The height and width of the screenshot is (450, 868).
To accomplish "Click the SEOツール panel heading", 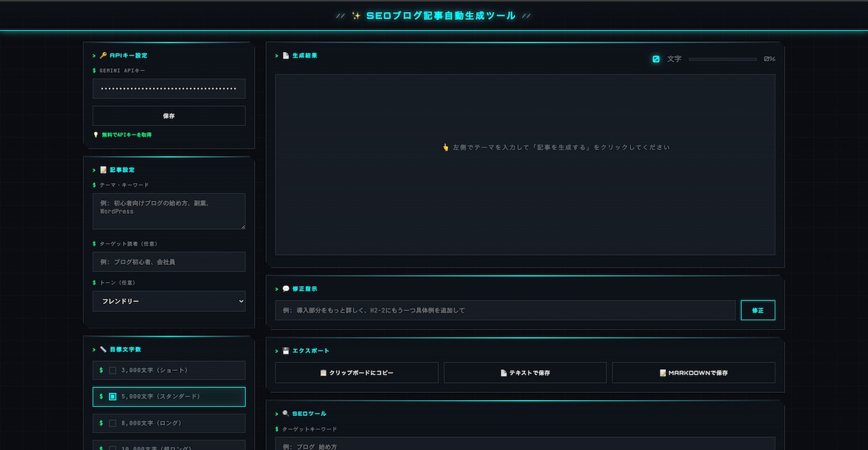I will click(309, 414).
